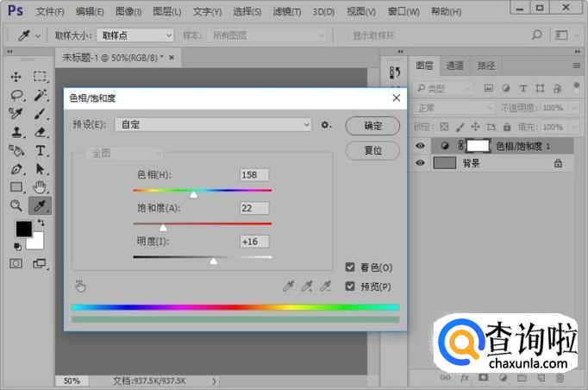This screenshot has height=390, width=588.
Task: Select the Eyedropper tool in toolbox
Action: tap(41, 205)
